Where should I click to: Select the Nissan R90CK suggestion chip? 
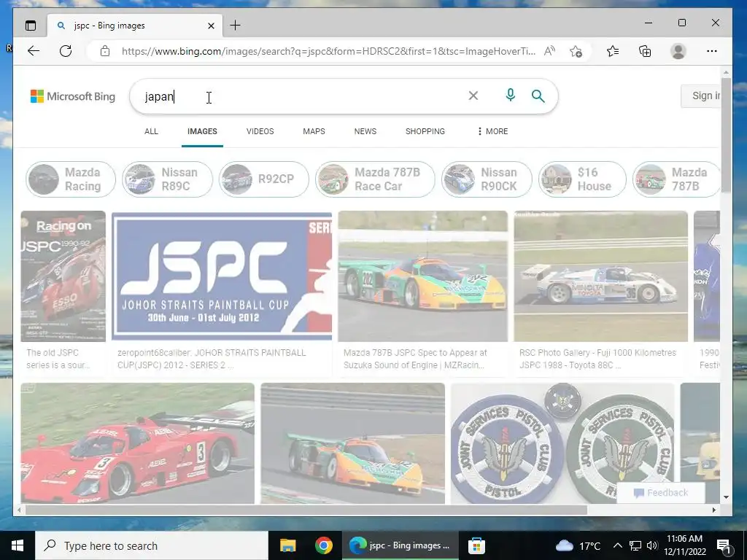tap(487, 179)
